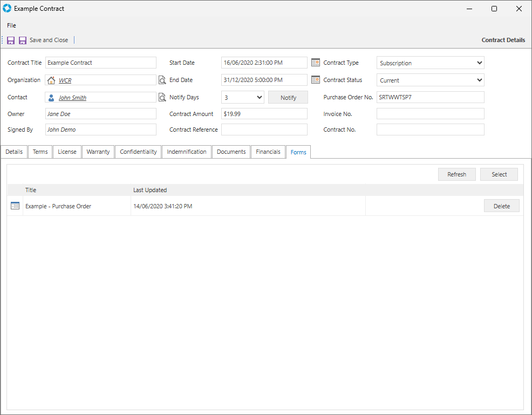Viewport: 532px width, 415px height.
Task: Open the File menu
Action: pos(11,25)
